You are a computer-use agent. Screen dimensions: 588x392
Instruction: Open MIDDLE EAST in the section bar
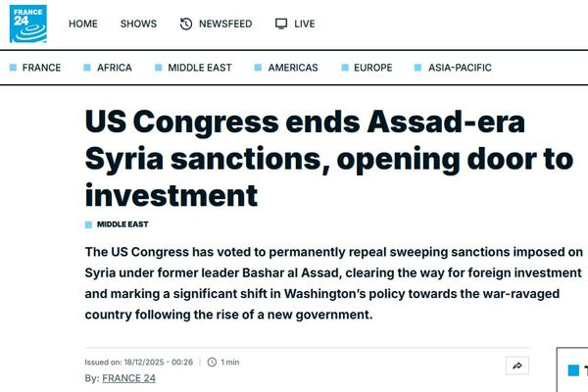click(200, 68)
